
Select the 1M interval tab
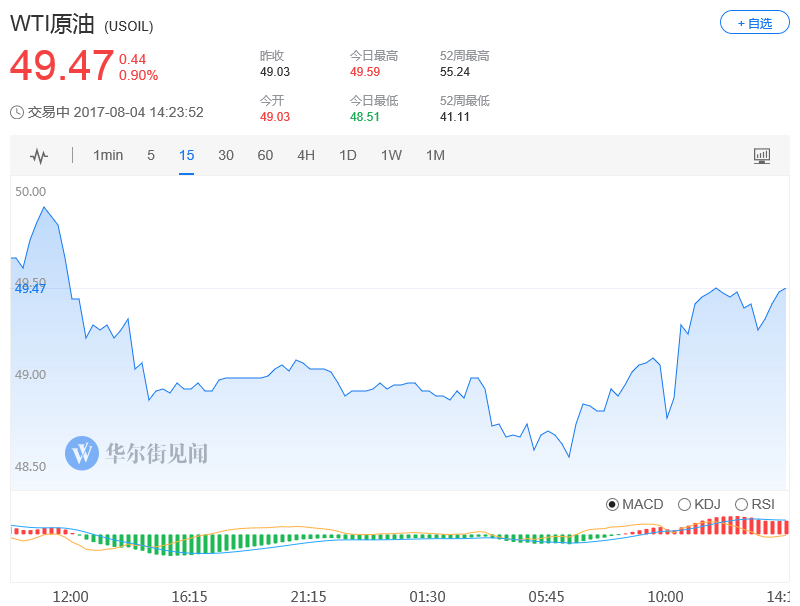435,155
